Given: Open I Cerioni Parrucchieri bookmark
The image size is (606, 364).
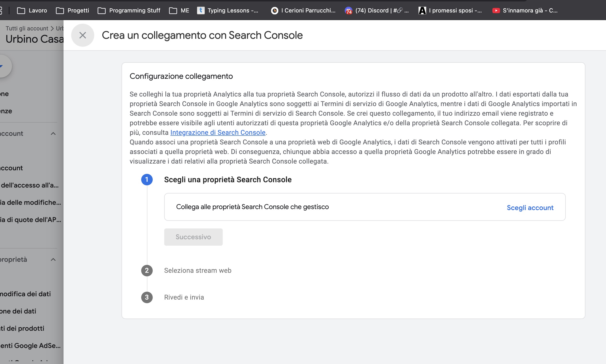Looking at the screenshot, I should click(x=303, y=10).
